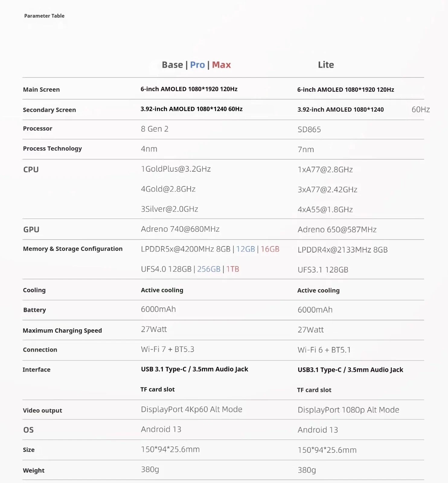Viewport: 448px width, 483px height.
Task: Click the Maximum Charging Speed label
Action: click(62, 331)
